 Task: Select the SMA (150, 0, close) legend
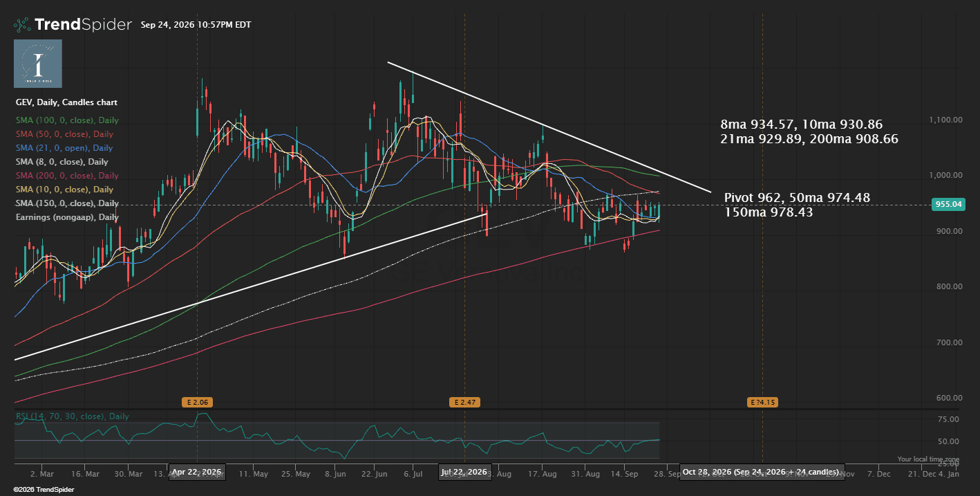click(67, 203)
